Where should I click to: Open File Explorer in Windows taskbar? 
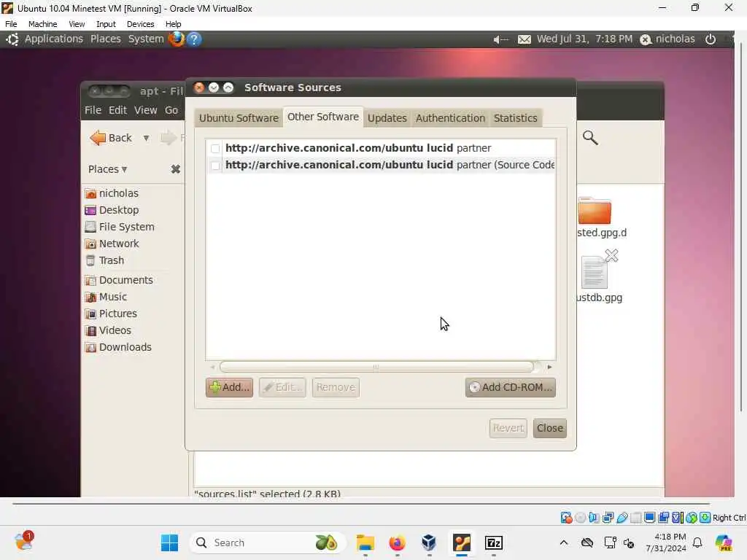click(x=365, y=542)
